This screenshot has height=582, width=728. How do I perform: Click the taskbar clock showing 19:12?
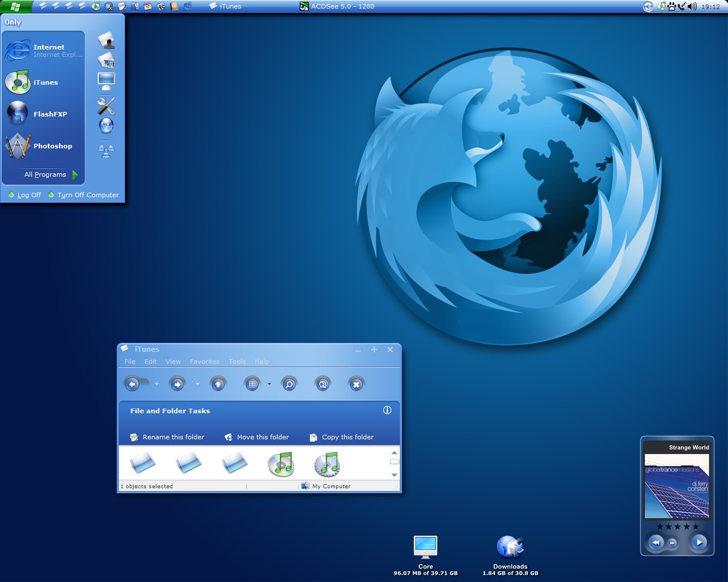pos(710,7)
